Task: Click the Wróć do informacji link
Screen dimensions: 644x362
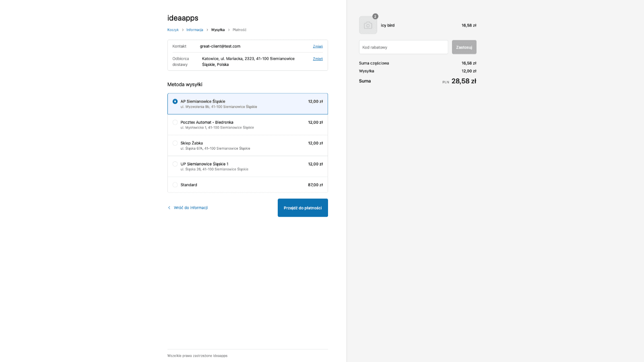Action: point(190,208)
